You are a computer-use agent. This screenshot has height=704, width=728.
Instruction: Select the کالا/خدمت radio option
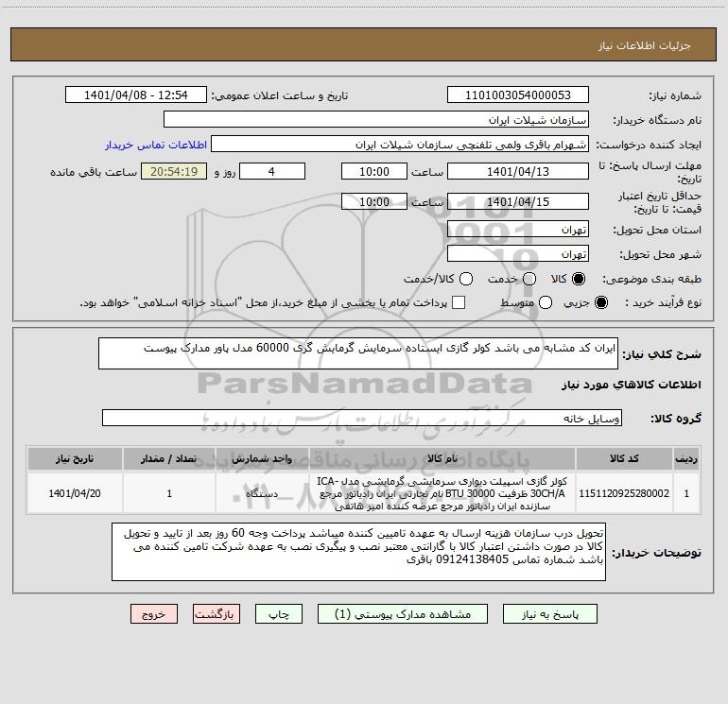466,279
